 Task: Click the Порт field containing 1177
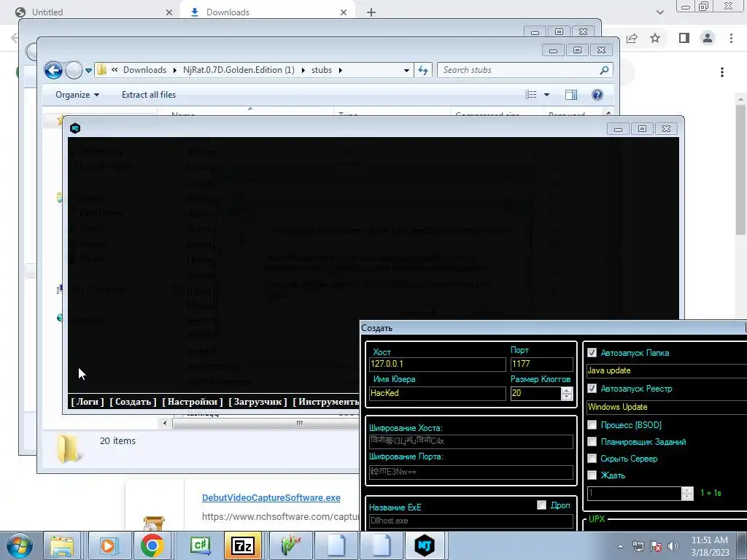point(542,365)
